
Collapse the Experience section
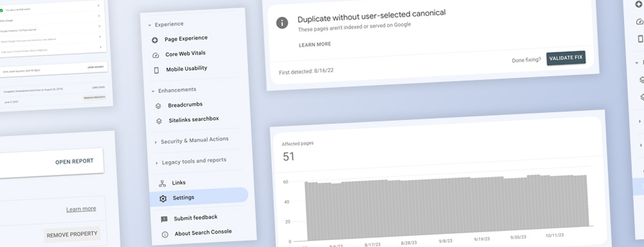point(150,25)
